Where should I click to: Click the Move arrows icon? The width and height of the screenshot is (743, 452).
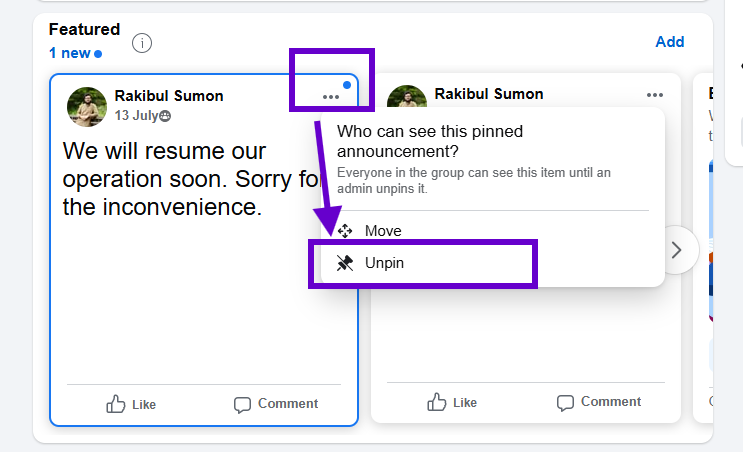click(345, 231)
